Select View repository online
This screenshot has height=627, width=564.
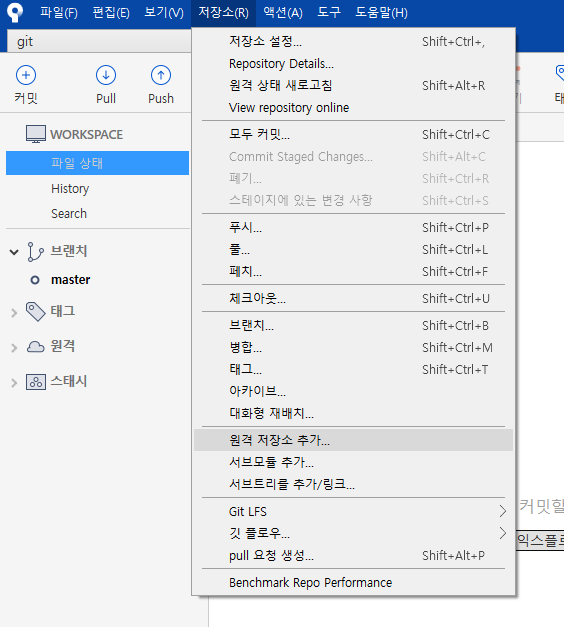354,108
